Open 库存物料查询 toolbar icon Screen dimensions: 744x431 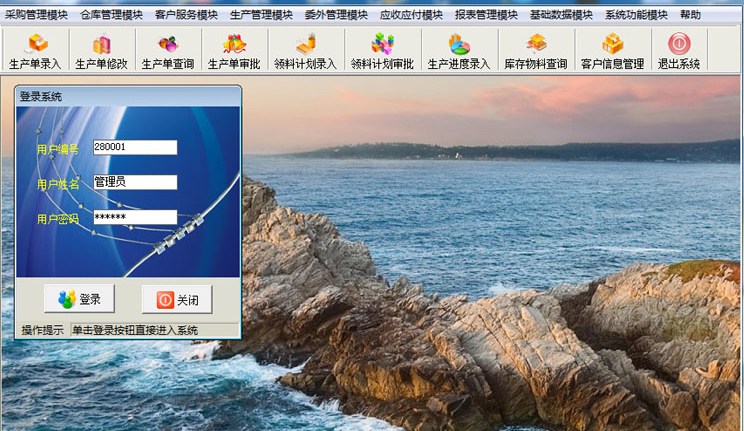(536, 50)
